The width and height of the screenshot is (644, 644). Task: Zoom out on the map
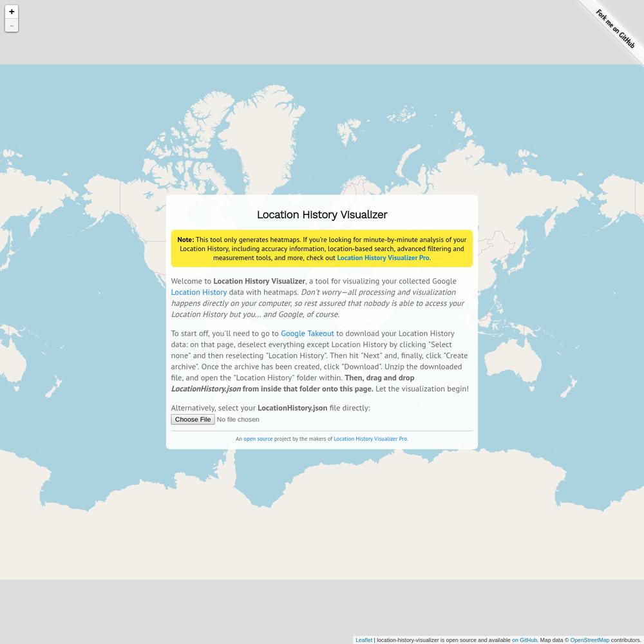[x=12, y=25]
